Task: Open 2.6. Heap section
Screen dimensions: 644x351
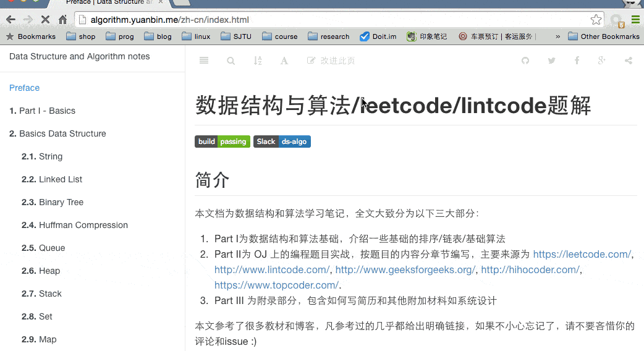Action: 41,271
